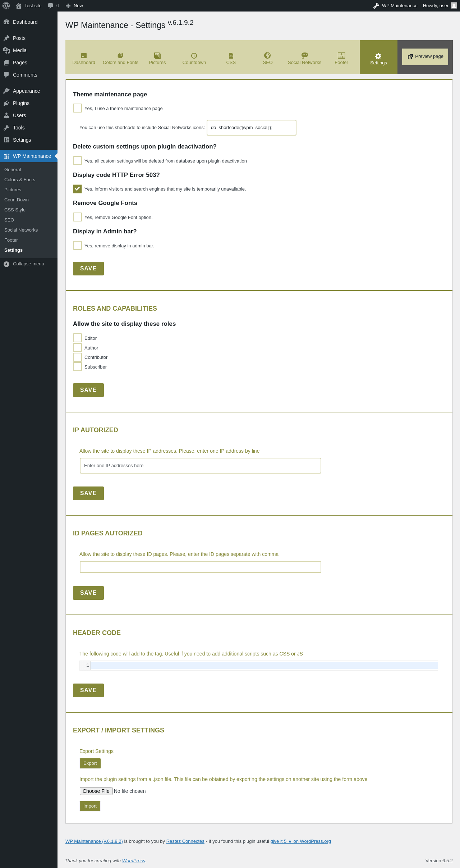Click the CSS file icon tab

click(x=231, y=55)
